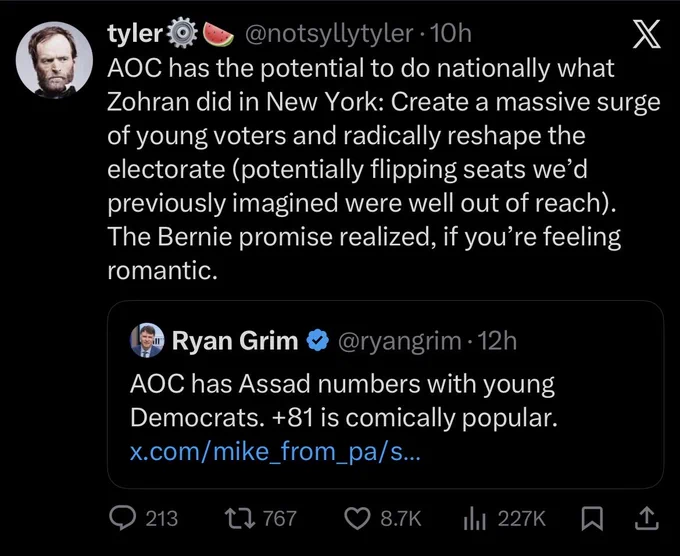680x556 pixels.
Task: Bookmark this tweet
Action: [x=592, y=519]
